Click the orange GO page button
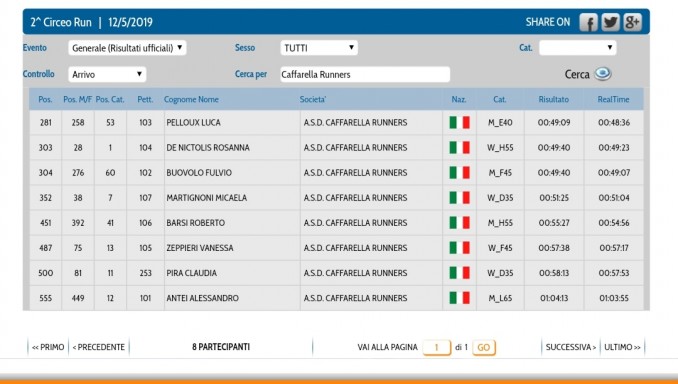678x384 pixels. tap(483, 347)
